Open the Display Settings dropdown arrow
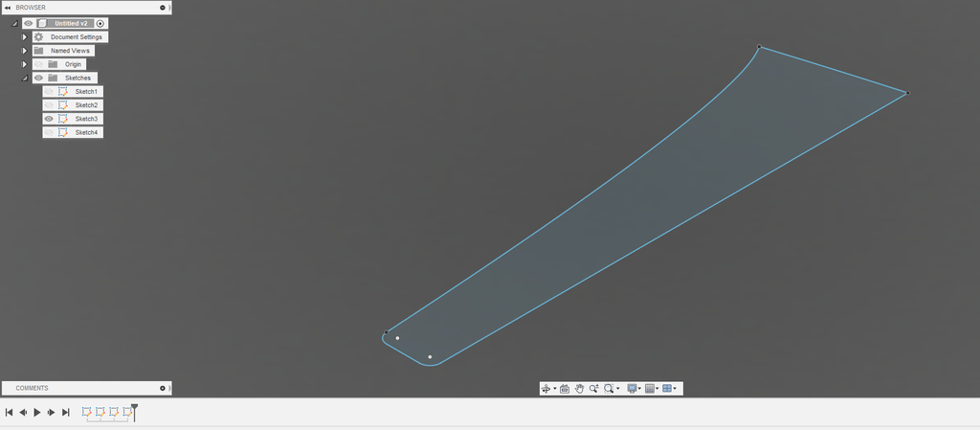The height and width of the screenshot is (430, 980). click(639, 389)
